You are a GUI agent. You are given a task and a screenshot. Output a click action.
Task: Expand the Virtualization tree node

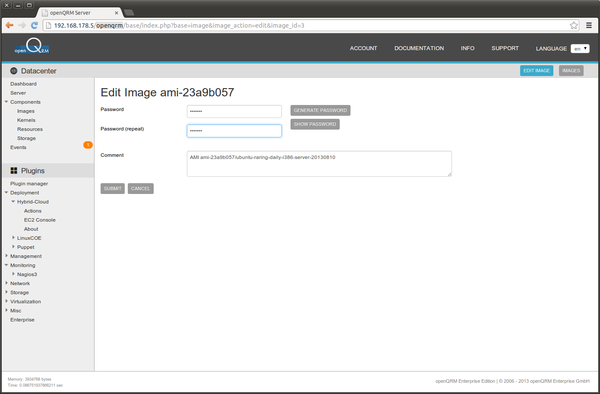pos(6,301)
